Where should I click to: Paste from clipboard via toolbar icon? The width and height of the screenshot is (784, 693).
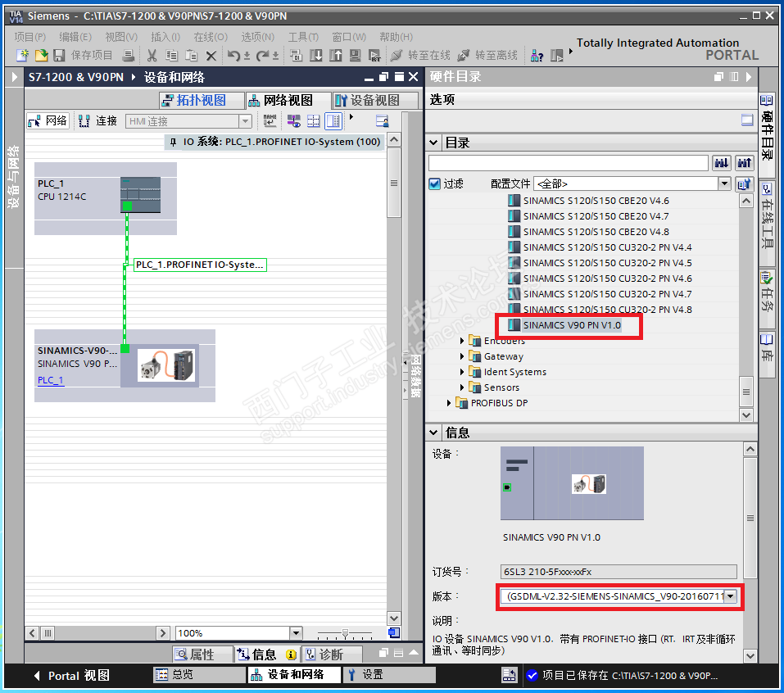(x=191, y=56)
